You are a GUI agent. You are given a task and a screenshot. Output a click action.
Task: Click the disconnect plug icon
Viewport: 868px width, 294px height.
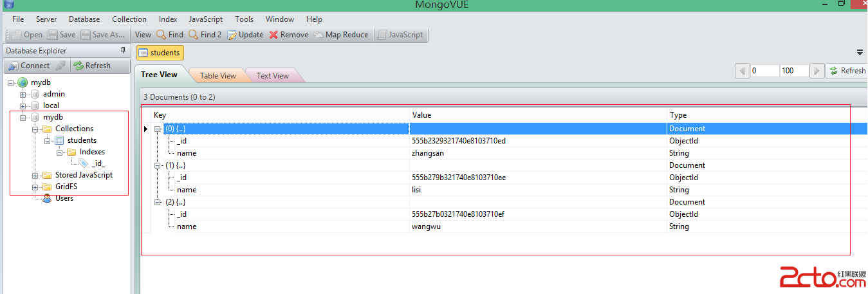click(x=60, y=66)
